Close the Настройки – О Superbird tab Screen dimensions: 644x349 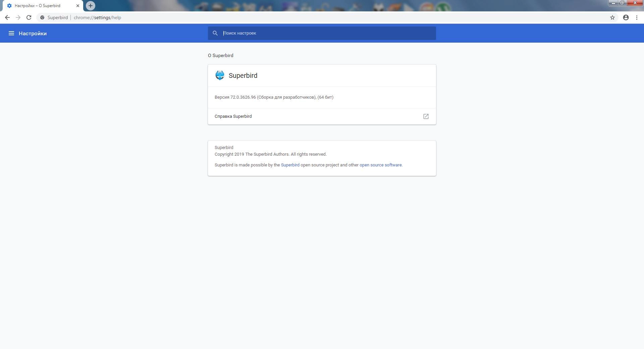coord(78,6)
